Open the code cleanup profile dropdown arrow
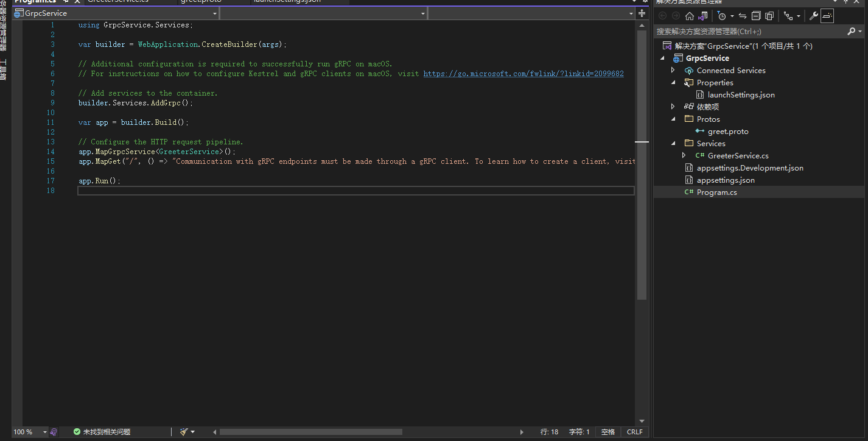The image size is (868, 441). pos(193,432)
